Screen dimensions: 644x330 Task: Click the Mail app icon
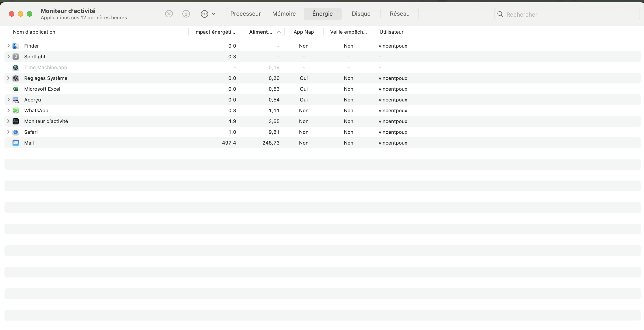pos(15,143)
